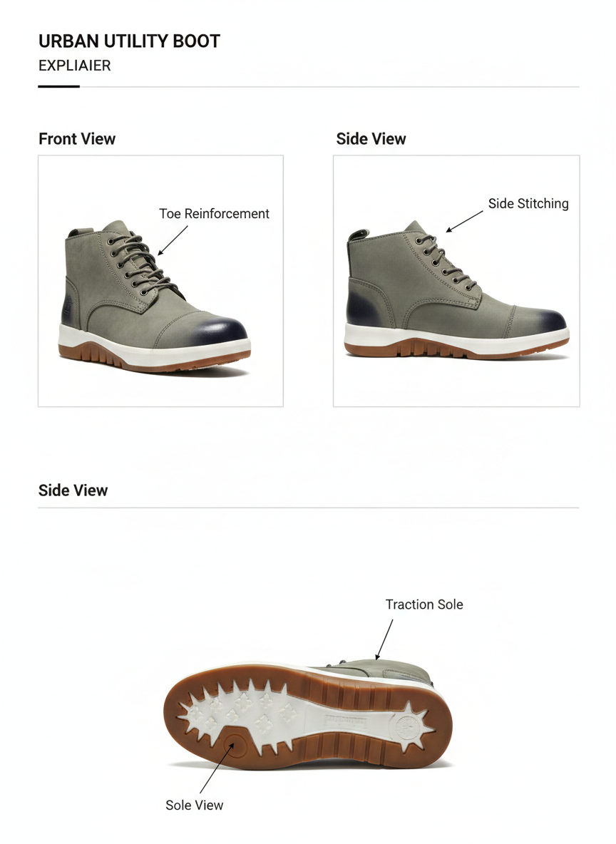Click the arrow under Toe Reinforcement

173,241
